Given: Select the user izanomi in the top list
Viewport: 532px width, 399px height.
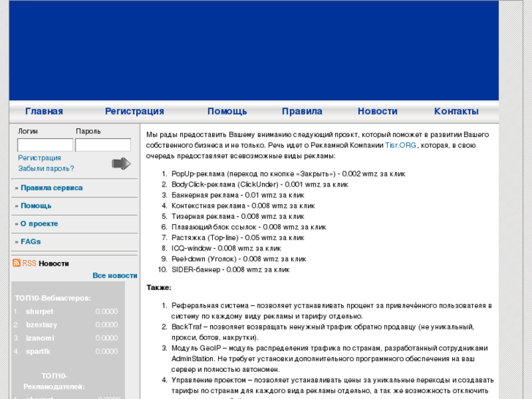Looking at the screenshot, I should 40,338.
